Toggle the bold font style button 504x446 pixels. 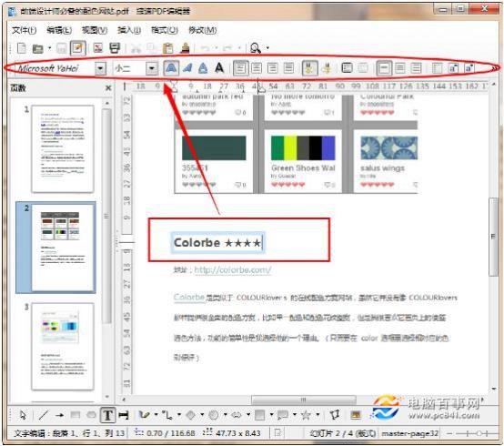coord(171,68)
